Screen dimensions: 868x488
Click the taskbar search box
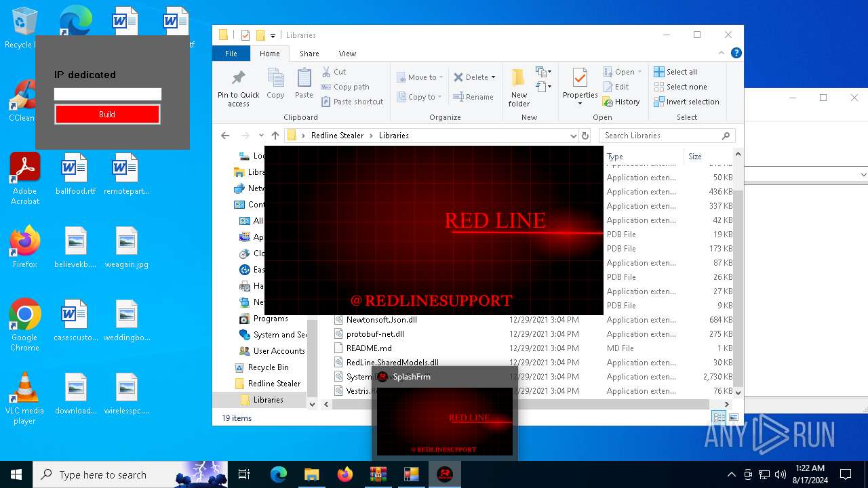(x=130, y=474)
